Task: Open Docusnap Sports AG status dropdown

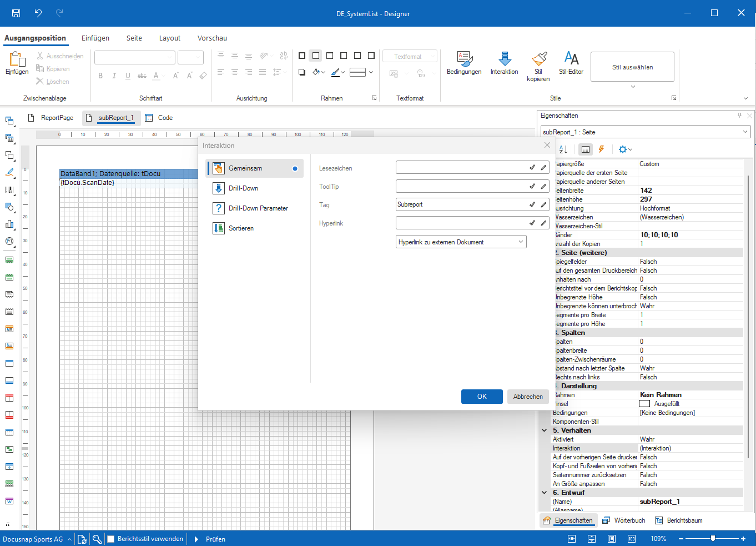Action: (x=37, y=539)
